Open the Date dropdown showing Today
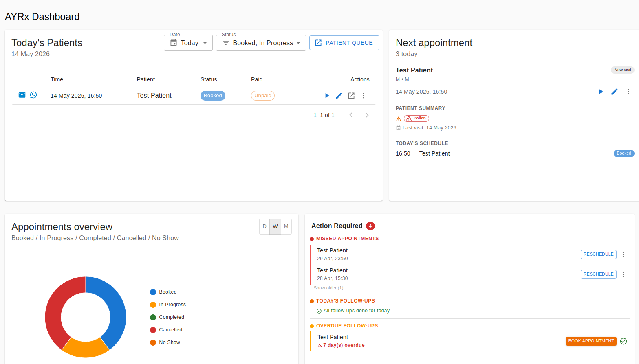This screenshot has width=639, height=364. pos(188,43)
